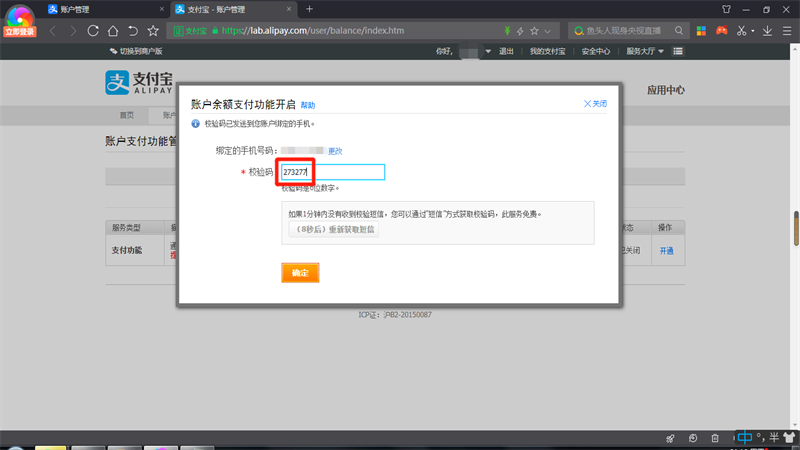Click the browser back arrow
This screenshot has height=450, width=800.
point(54,31)
